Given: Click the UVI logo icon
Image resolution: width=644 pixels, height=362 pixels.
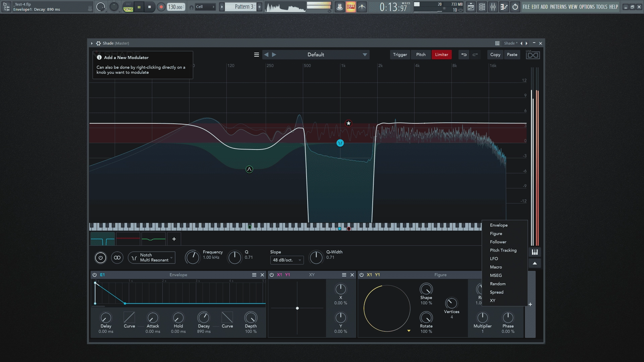Looking at the screenshot, I should (533, 55).
